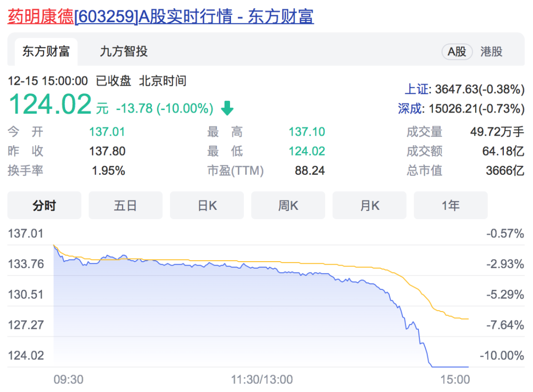533x392 pixels.
Task: Click the 最高 value 137.10
Action: click(x=306, y=132)
